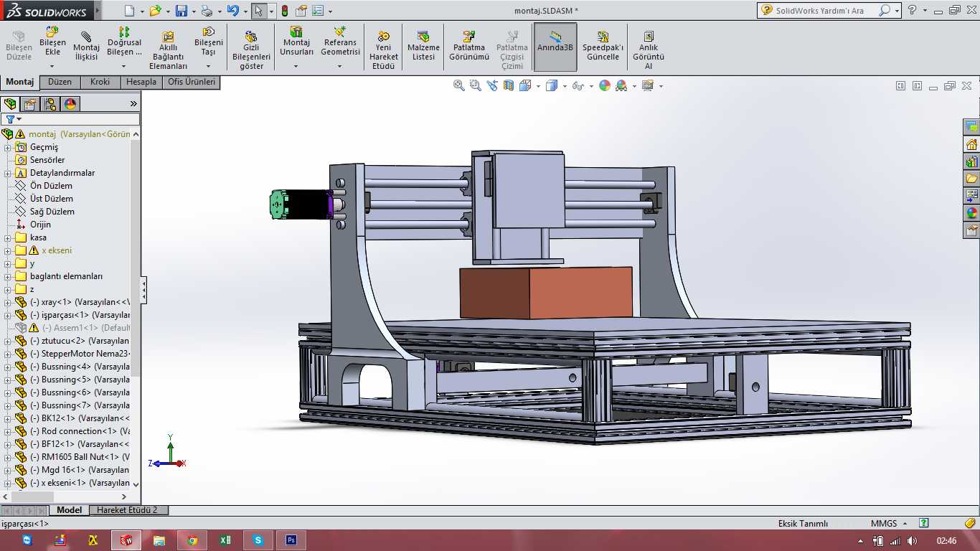The height and width of the screenshot is (551, 980).
Task: Click Bileşen Ekle insert component tool
Action: pyautogui.click(x=52, y=42)
